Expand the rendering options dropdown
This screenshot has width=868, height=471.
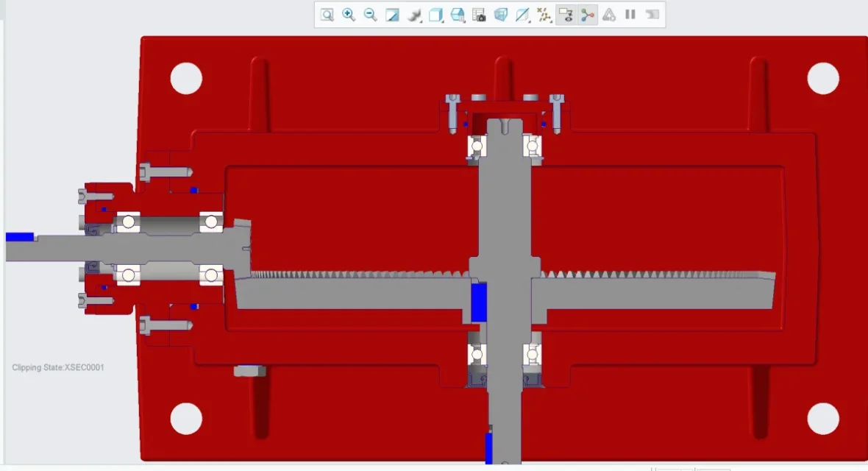click(x=414, y=15)
